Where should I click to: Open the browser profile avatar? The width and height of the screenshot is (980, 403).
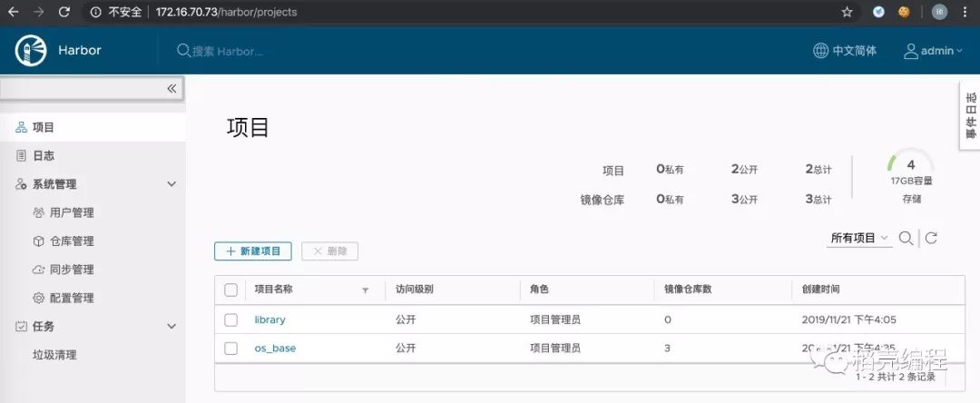pyautogui.click(x=939, y=12)
